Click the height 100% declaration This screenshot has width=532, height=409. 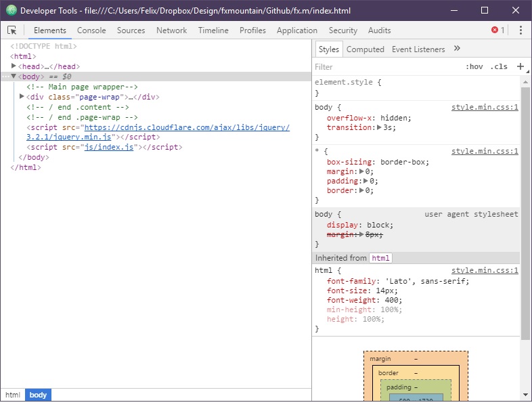point(355,319)
